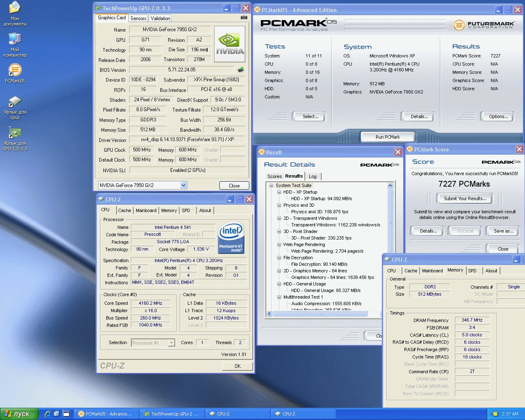Viewport: 525px width, 420px height.
Task: Collapse the HDD - XP Startup node
Action: (279, 192)
